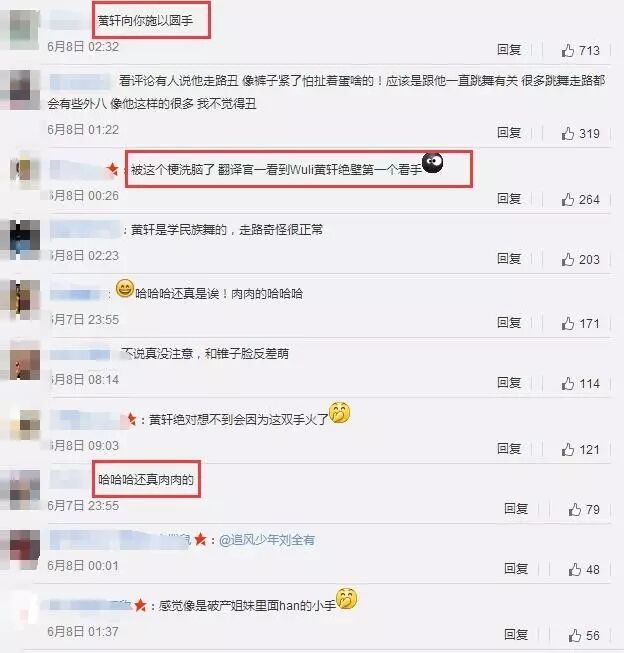Click the laughing emoji before 哈哈哈还真是诶
The height and width of the screenshot is (653, 624).
click(125, 288)
